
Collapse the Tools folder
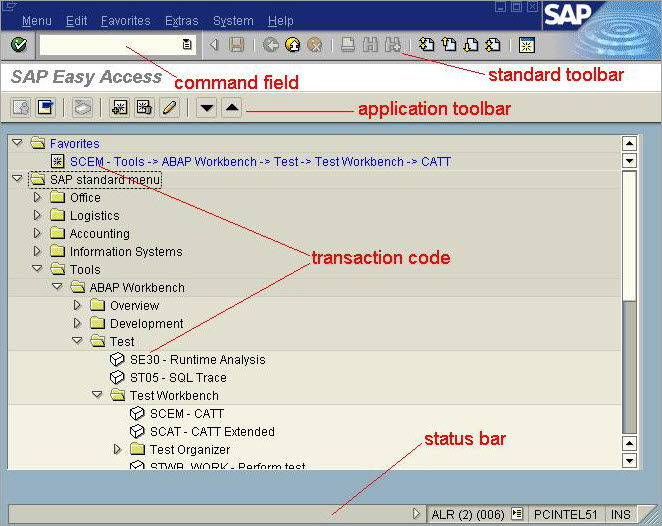tap(37, 268)
